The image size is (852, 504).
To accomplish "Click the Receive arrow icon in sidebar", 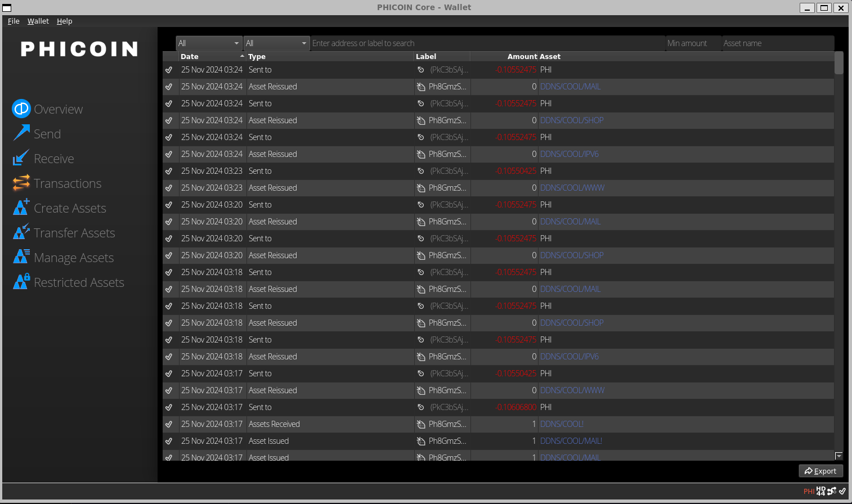I will point(21,158).
